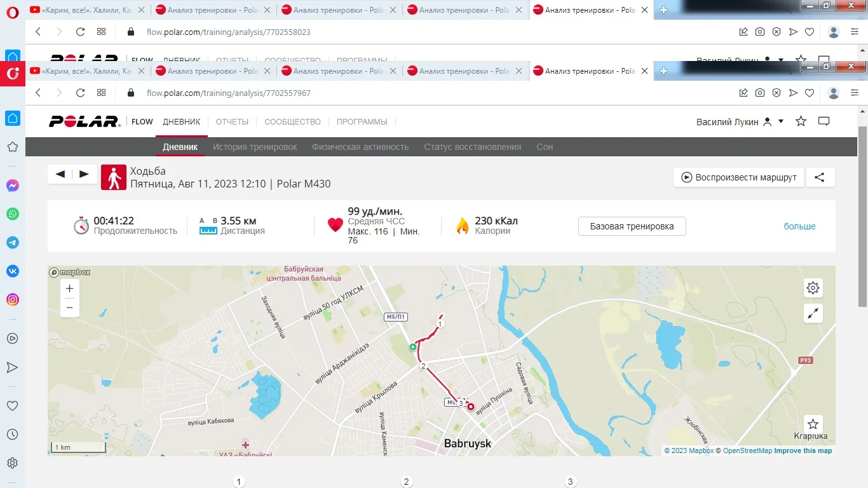This screenshot has height=488, width=868.
Task: Open the profile avatar in the front window
Action: click(x=834, y=93)
